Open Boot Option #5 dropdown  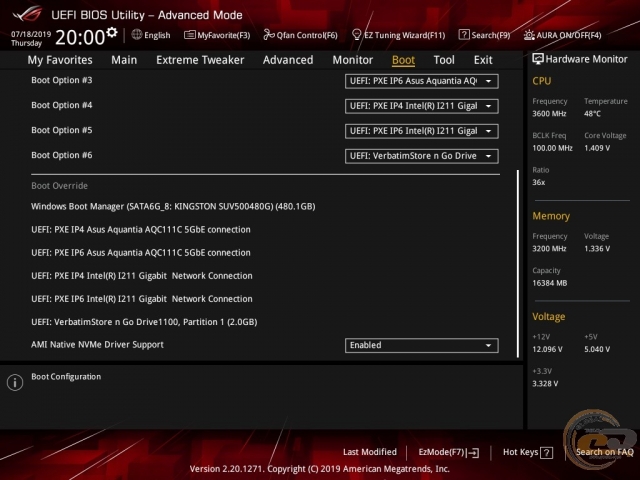tap(422, 131)
